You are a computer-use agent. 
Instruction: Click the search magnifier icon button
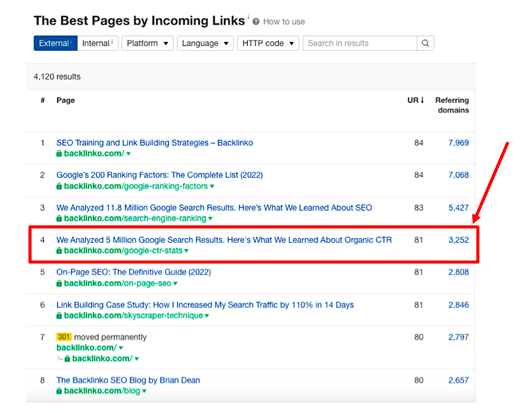coord(426,43)
